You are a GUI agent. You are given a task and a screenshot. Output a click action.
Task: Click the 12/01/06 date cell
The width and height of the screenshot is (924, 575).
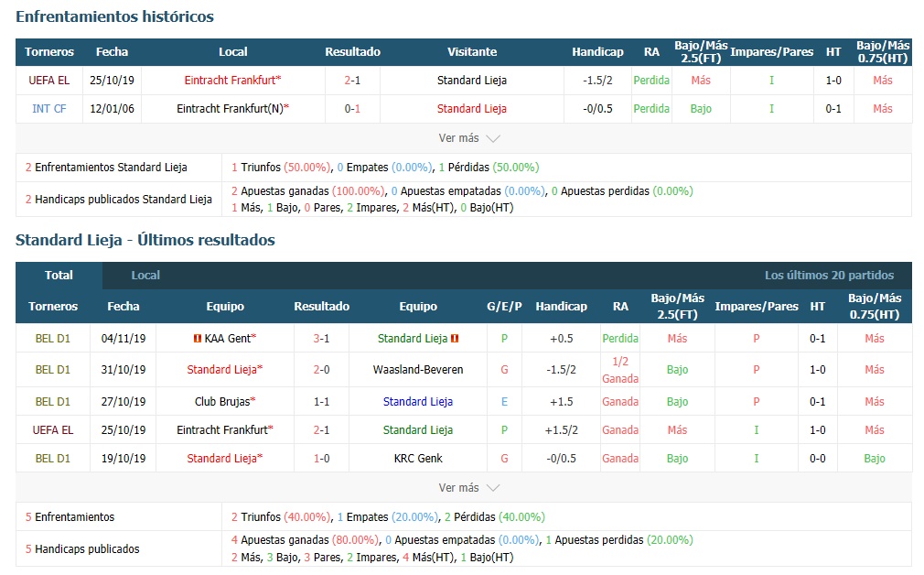112,109
